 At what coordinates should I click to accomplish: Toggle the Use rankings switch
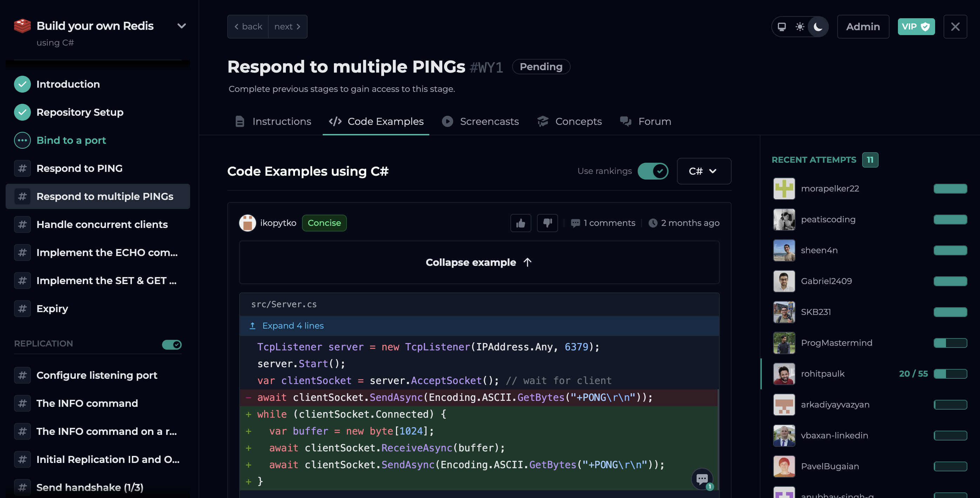pos(653,171)
